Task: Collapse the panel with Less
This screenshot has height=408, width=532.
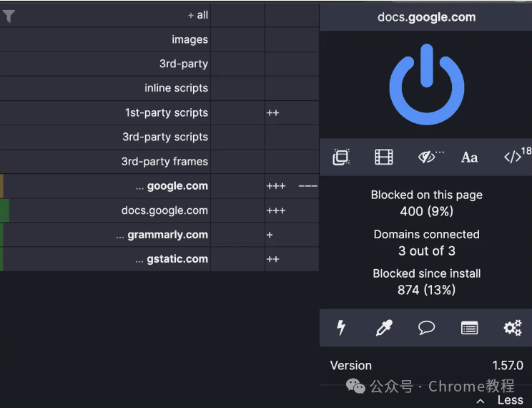Action: pos(511,400)
